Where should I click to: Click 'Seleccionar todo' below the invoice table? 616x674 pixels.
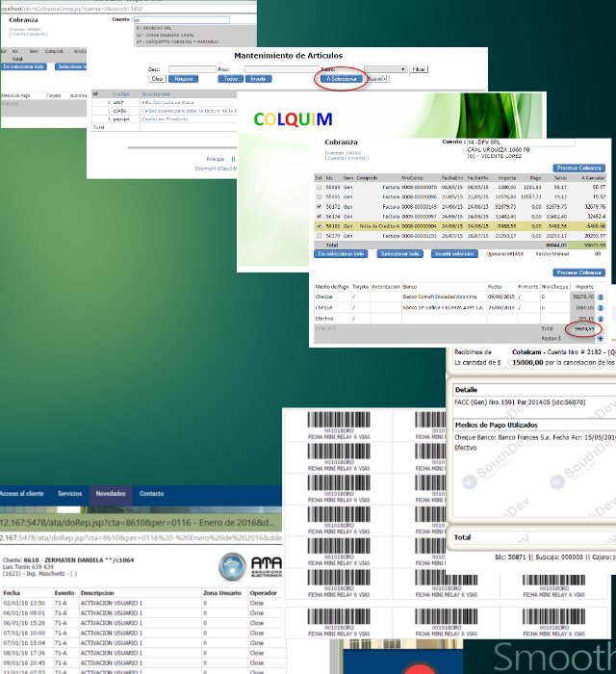point(399,254)
